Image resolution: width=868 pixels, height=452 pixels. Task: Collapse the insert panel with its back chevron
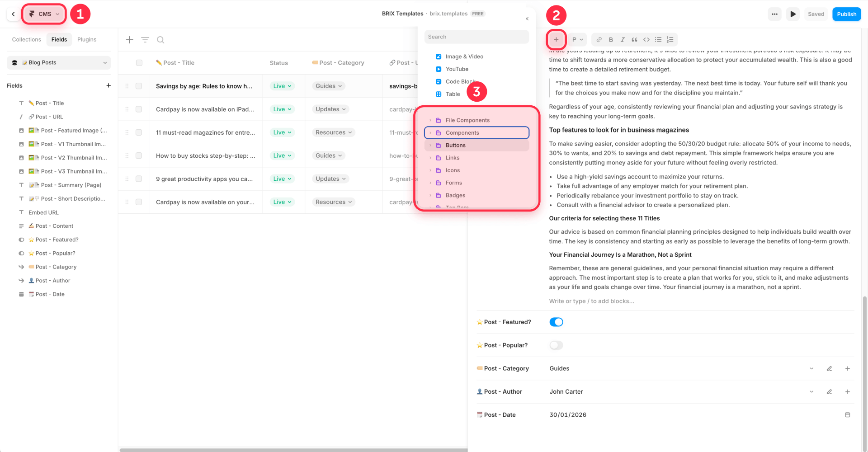tap(527, 19)
